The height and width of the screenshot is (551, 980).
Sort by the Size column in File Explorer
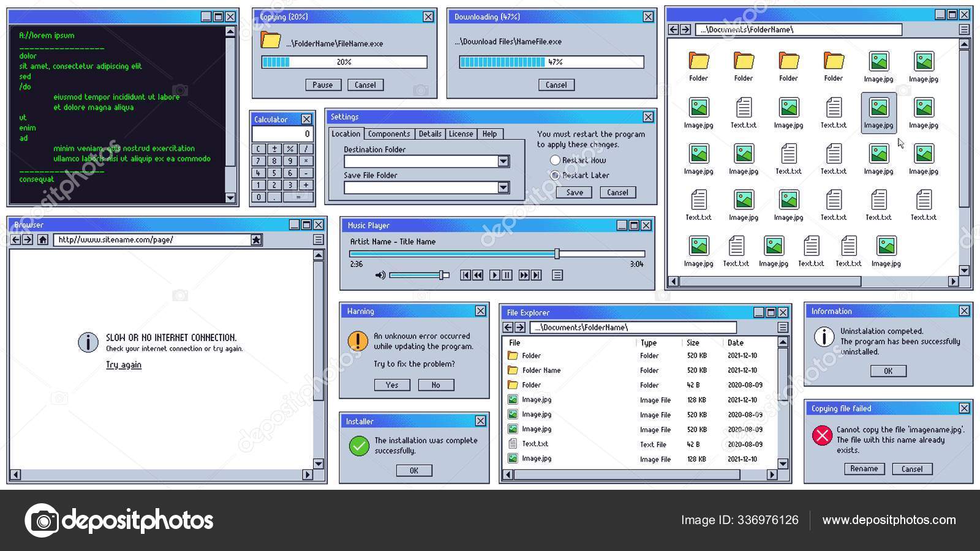tap(693, 343)
